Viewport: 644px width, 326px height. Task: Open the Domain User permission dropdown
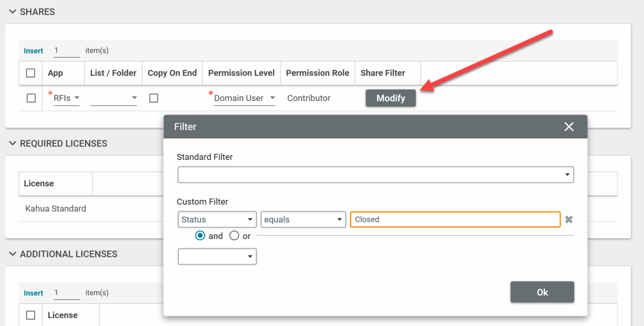[245, 98]
